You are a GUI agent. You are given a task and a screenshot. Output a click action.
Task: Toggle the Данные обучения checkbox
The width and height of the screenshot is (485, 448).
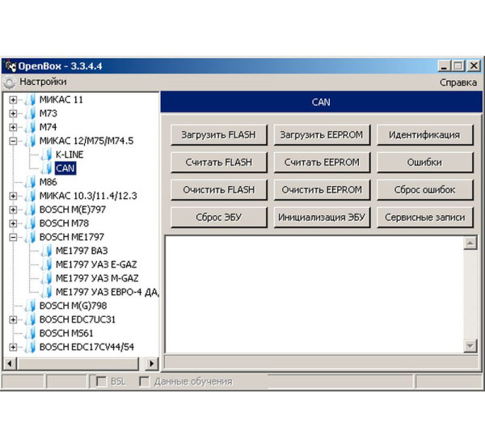145,381
